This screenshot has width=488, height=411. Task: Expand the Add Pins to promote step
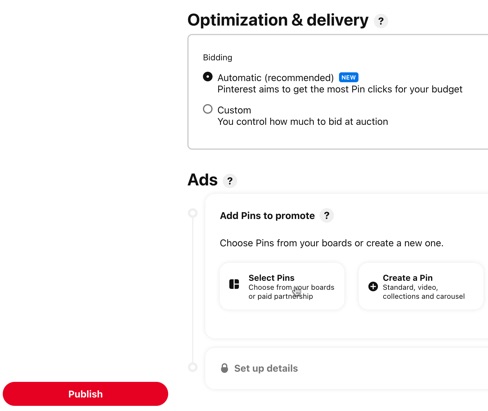click(x=267, y=216)
